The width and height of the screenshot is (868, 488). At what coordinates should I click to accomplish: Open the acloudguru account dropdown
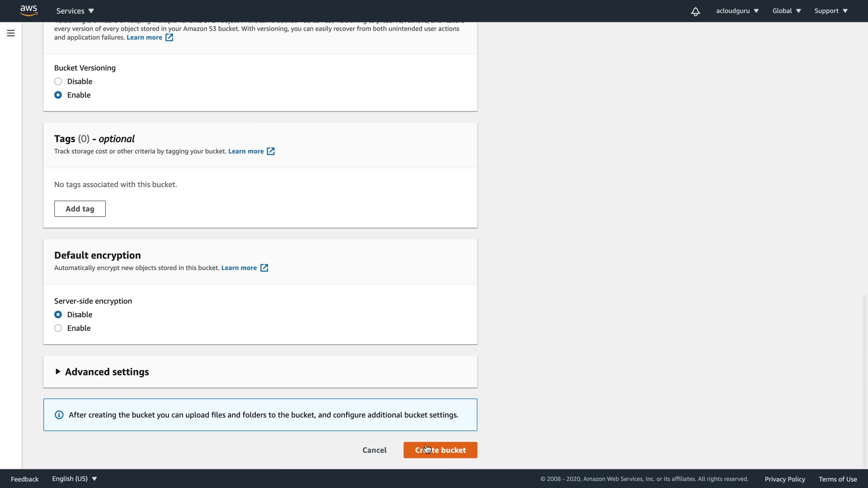click(x=737, y=11)
